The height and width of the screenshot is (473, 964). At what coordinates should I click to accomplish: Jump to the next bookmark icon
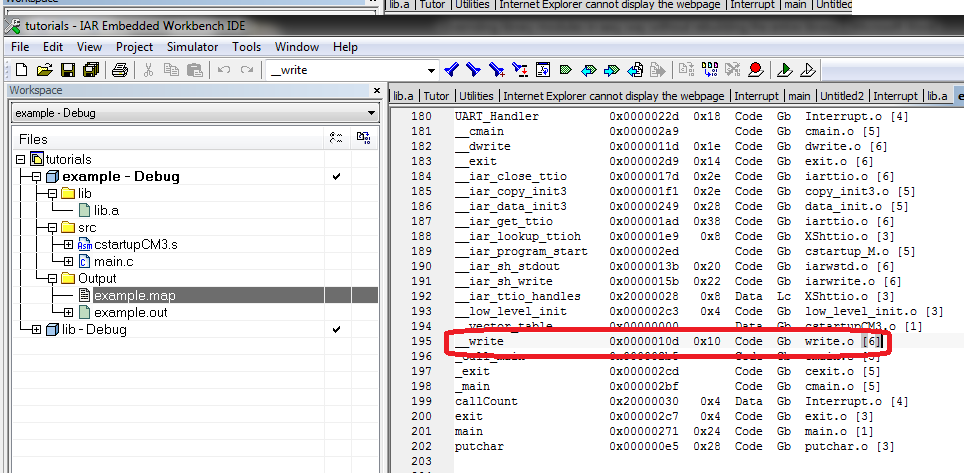coord(611,70)
